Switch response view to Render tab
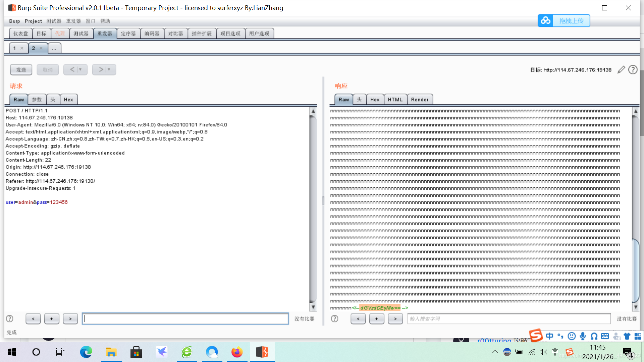Image resolution: width=644 pixels, height=362 pixels. [x=420, y=100]
